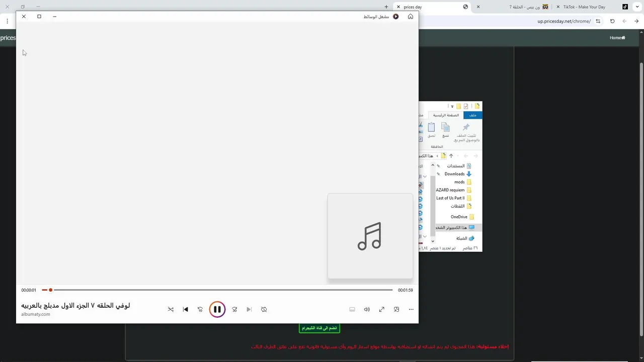Seek on the media player progress bar

click(x=217, y=290)
